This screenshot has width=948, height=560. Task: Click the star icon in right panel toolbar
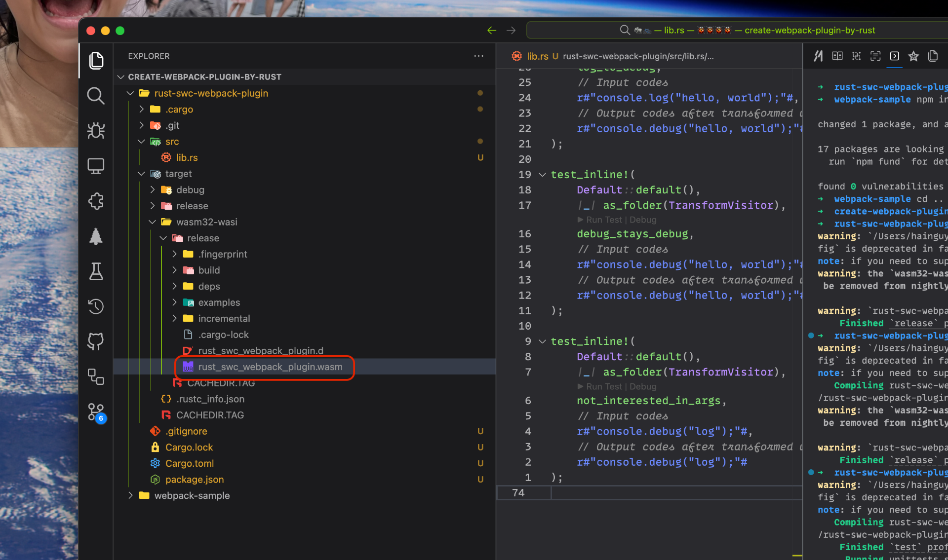coord(913,56)
